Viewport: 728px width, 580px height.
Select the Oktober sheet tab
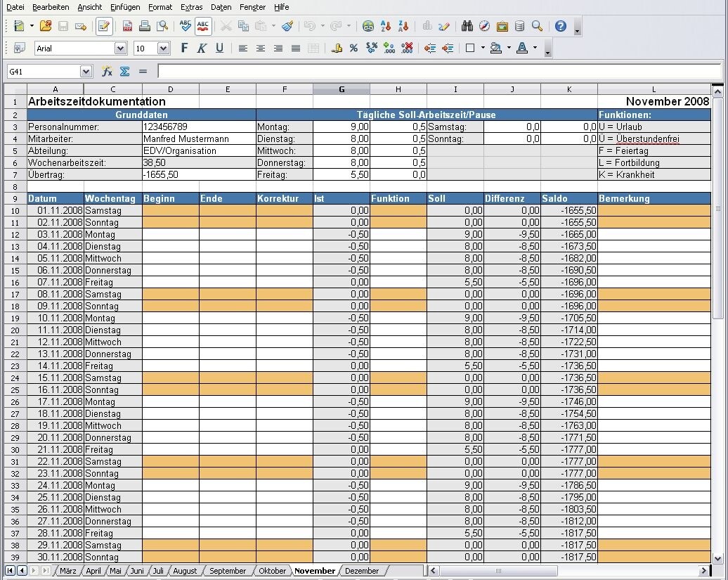pyautogui.click(x=272, y=571)
